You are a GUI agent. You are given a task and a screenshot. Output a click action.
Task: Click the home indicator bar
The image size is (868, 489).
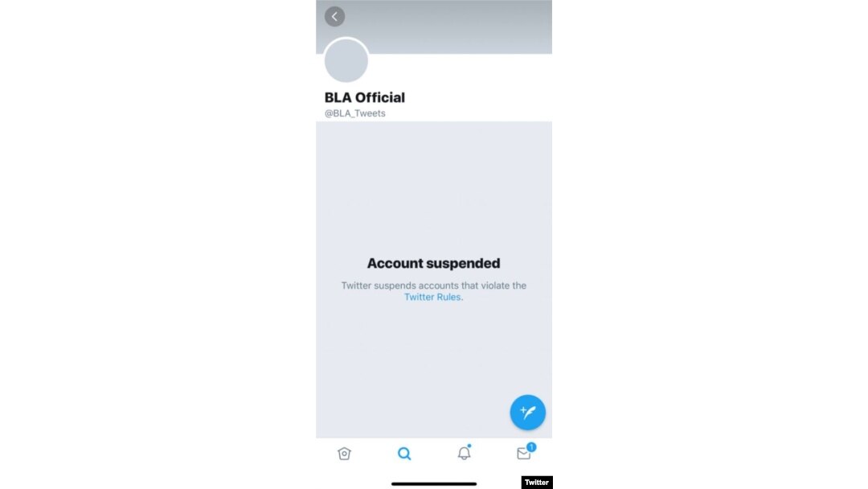pyautogui.click(x=434, y=483)
